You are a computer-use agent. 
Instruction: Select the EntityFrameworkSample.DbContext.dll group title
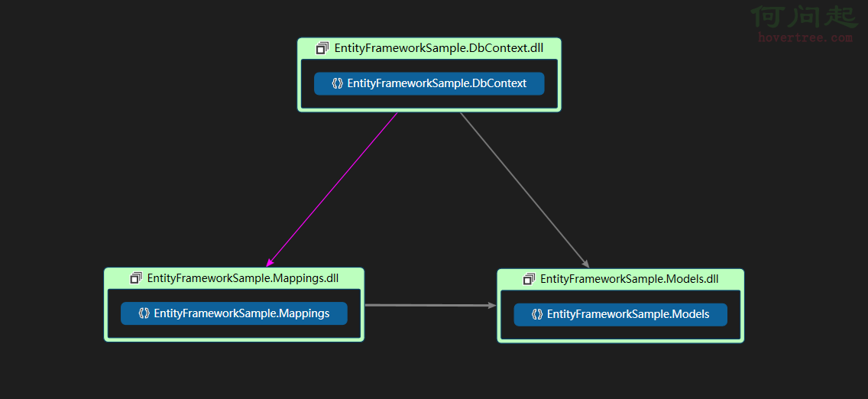click(x=439, y=48)
